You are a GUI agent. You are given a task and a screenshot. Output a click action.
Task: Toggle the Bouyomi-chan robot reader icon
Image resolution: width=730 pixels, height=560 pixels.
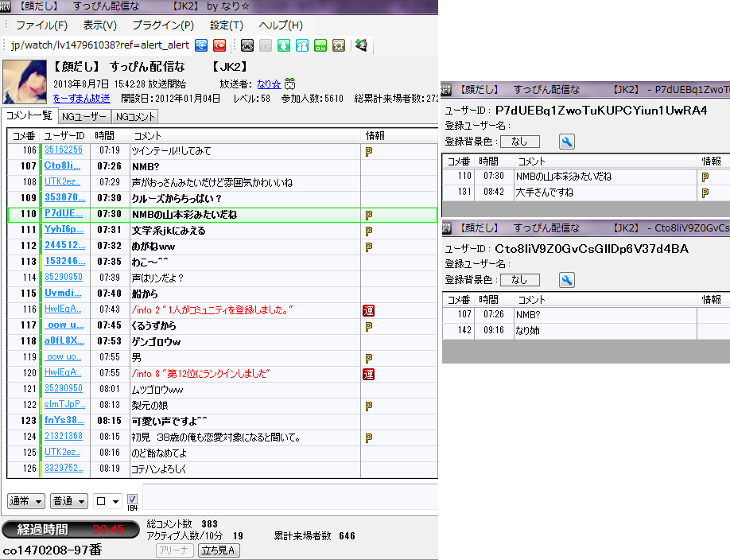[x=247, y=45]
